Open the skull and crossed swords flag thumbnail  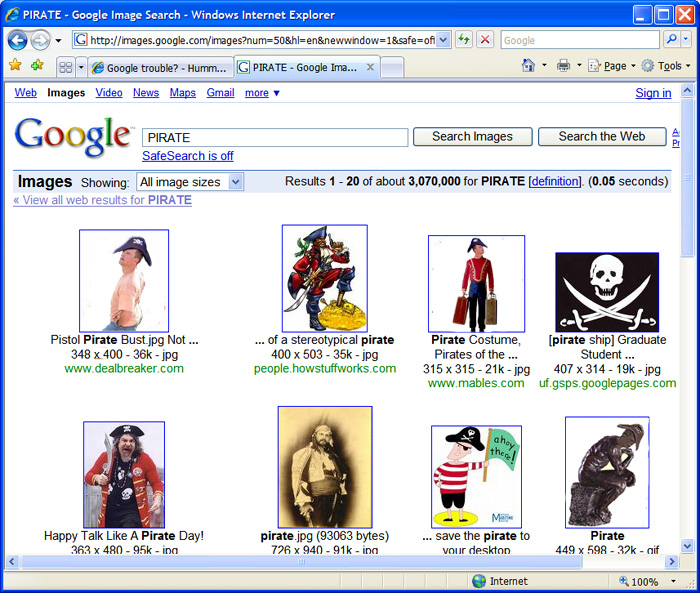point(607,292)
